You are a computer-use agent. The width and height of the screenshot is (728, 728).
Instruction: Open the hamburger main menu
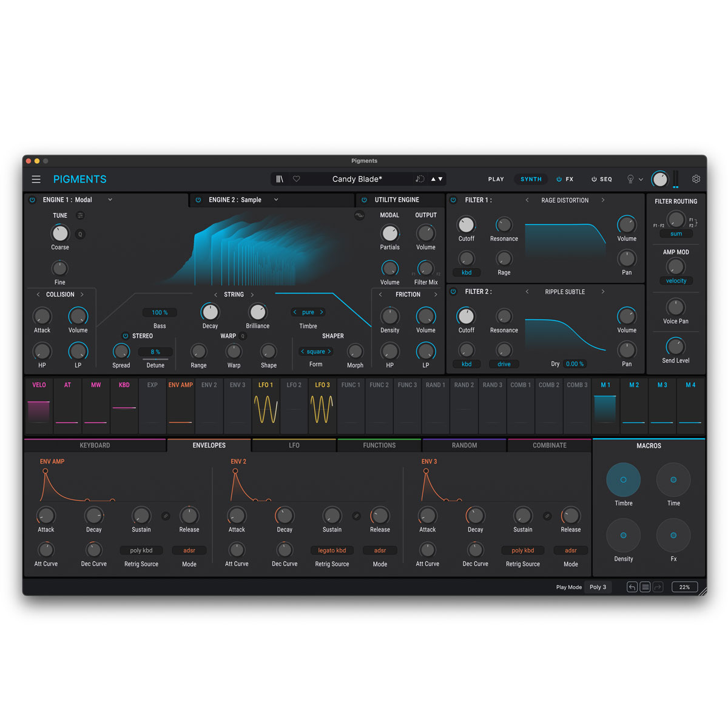pos(36,179)
